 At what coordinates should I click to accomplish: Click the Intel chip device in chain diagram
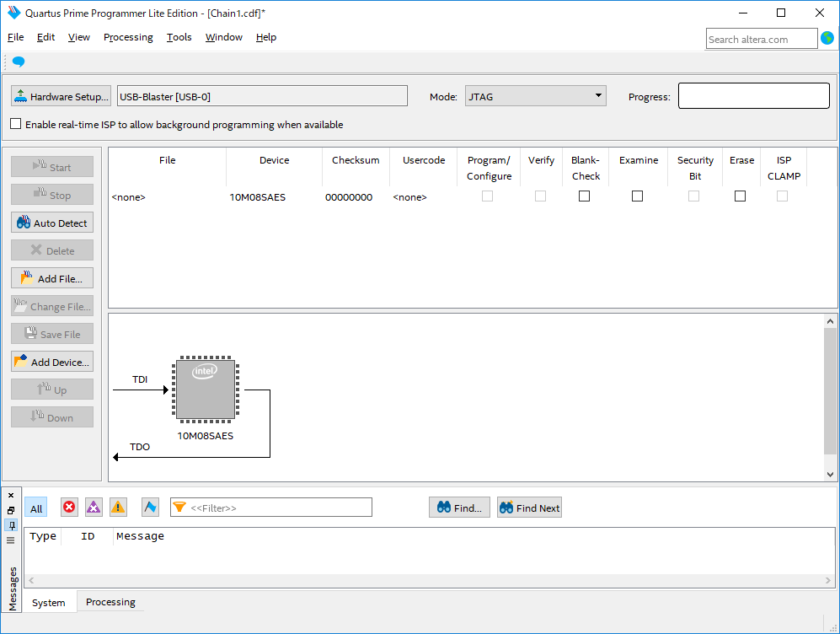pos(206,389)
